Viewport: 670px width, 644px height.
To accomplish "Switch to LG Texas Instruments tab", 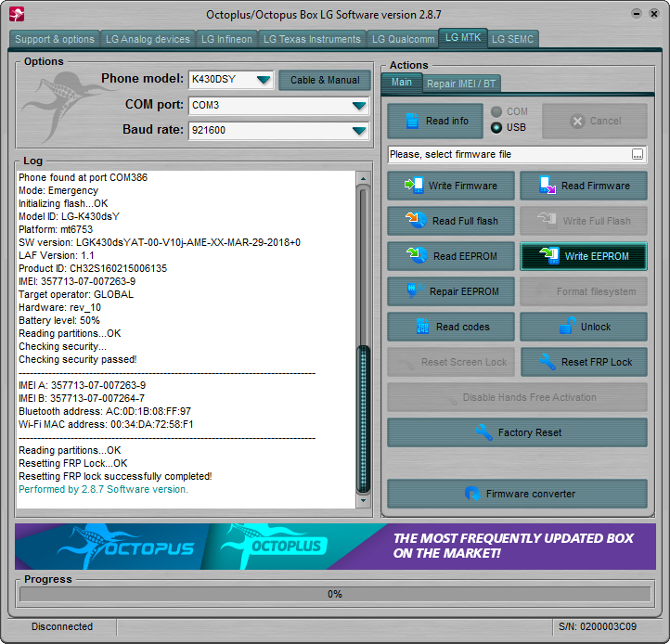I will pyautogui.click(x=312, y=39).
